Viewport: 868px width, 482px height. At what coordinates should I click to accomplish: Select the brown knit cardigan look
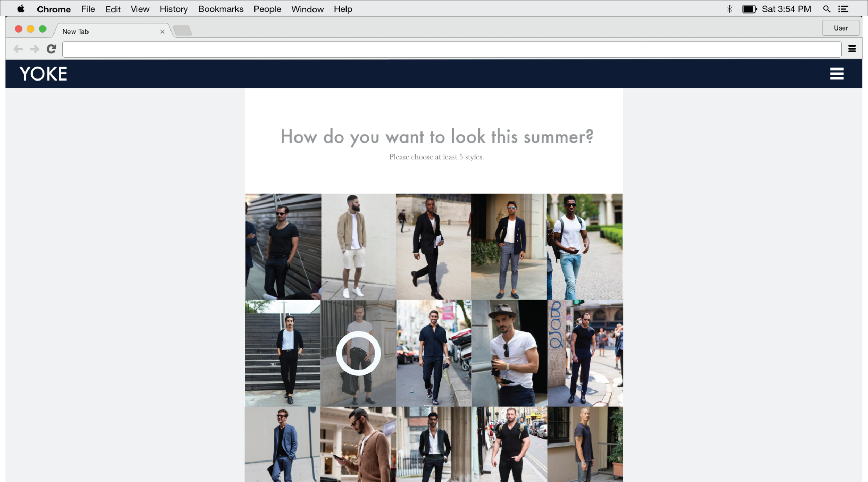point(358,444)
